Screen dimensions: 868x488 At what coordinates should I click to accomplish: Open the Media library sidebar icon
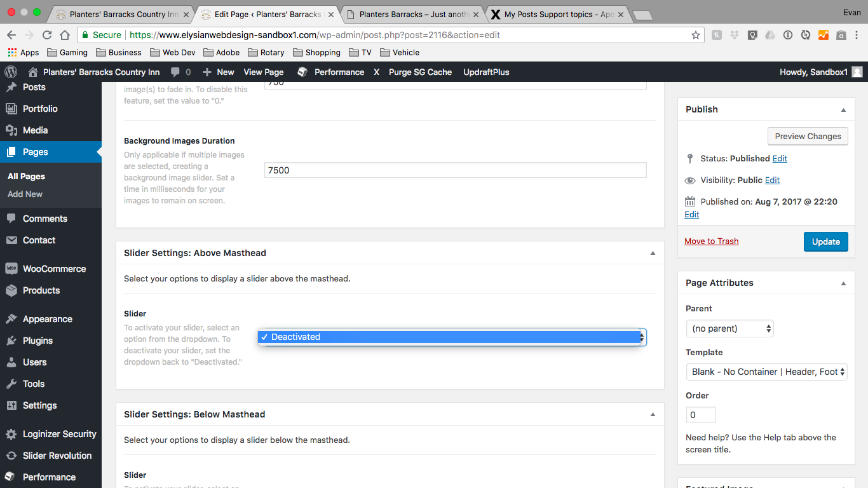(11, 130)
